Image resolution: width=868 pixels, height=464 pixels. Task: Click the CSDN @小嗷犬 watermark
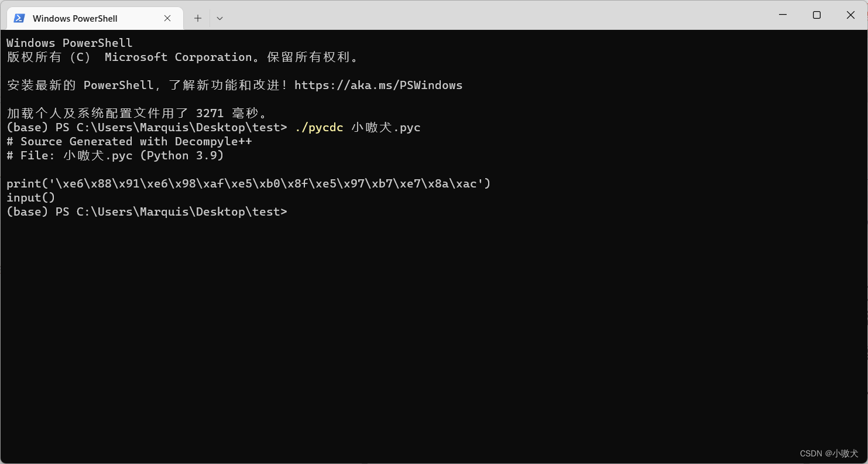click(829, 453)
